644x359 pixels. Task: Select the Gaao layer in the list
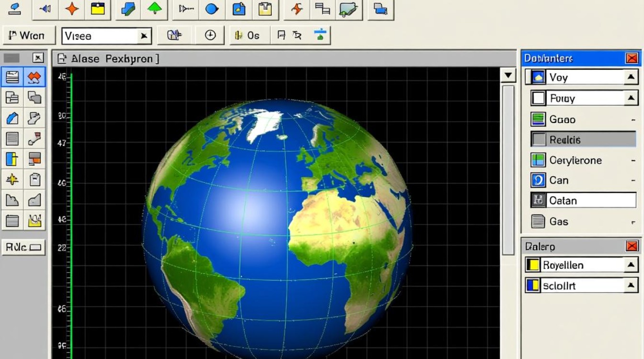[562, 119]
